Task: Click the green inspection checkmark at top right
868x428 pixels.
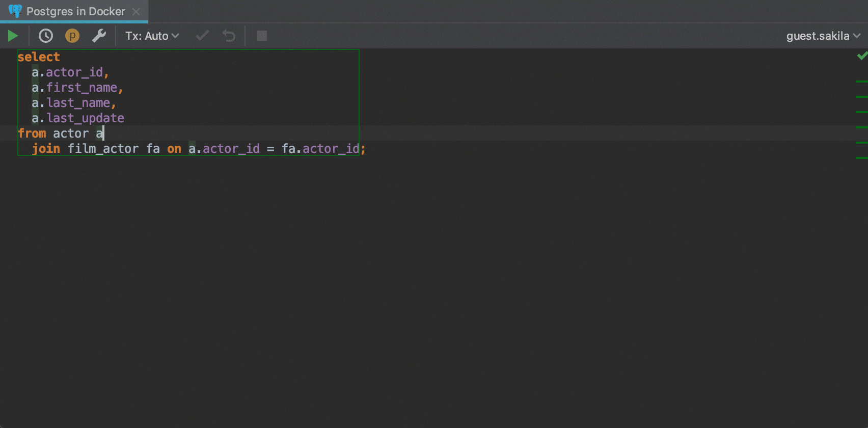Action: (862, 56)
